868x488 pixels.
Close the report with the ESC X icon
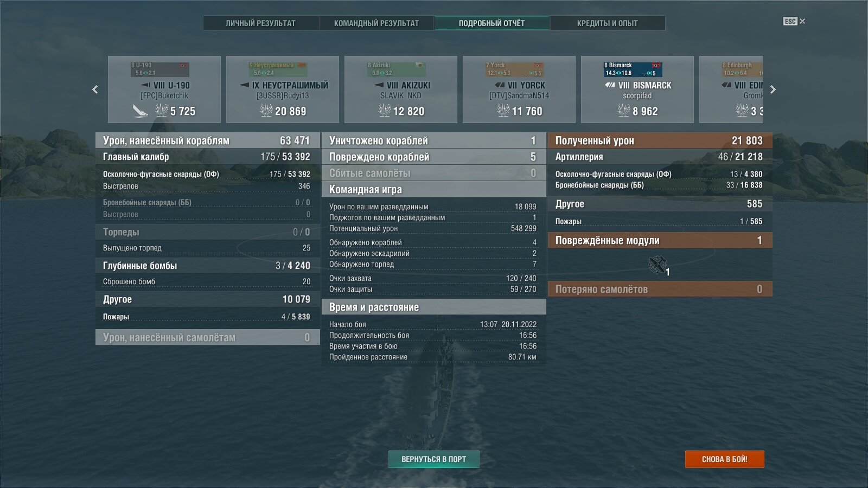click(x=794, y=21)
